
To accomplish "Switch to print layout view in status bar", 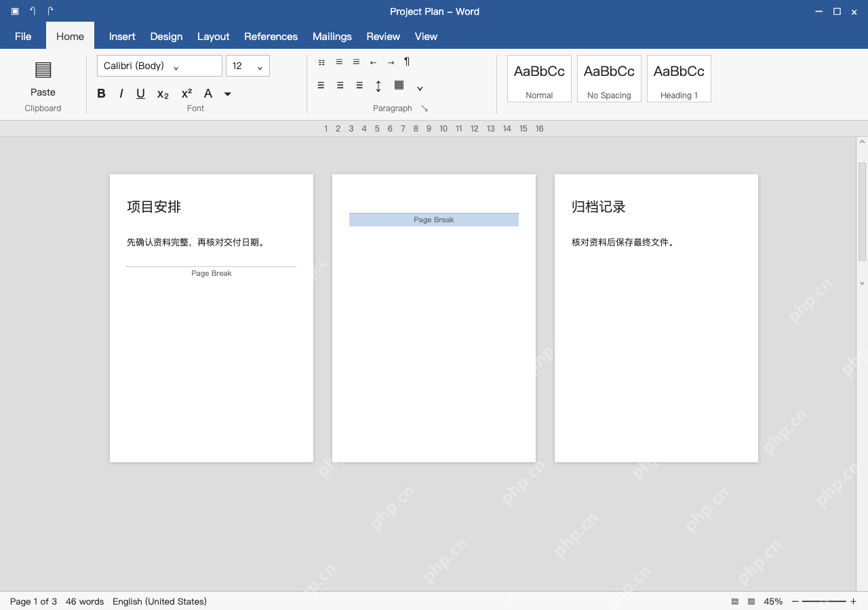I will [735, 602].
